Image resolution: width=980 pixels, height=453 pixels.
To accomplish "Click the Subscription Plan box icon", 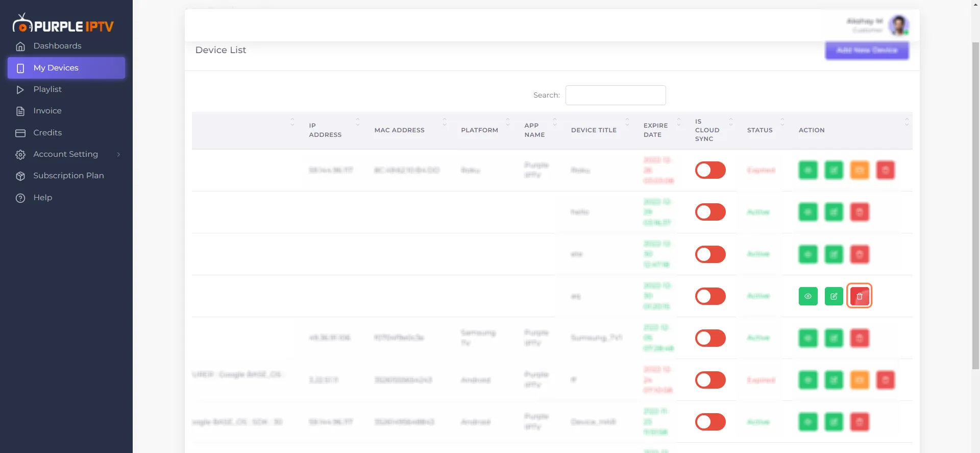I will tap(20, 176).
